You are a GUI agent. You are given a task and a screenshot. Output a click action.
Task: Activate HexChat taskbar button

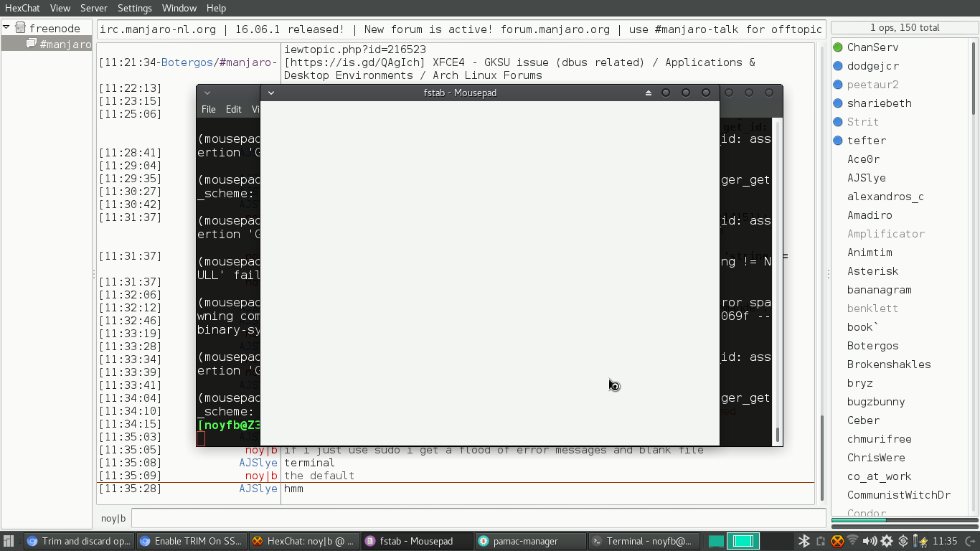tap(304, 542)
